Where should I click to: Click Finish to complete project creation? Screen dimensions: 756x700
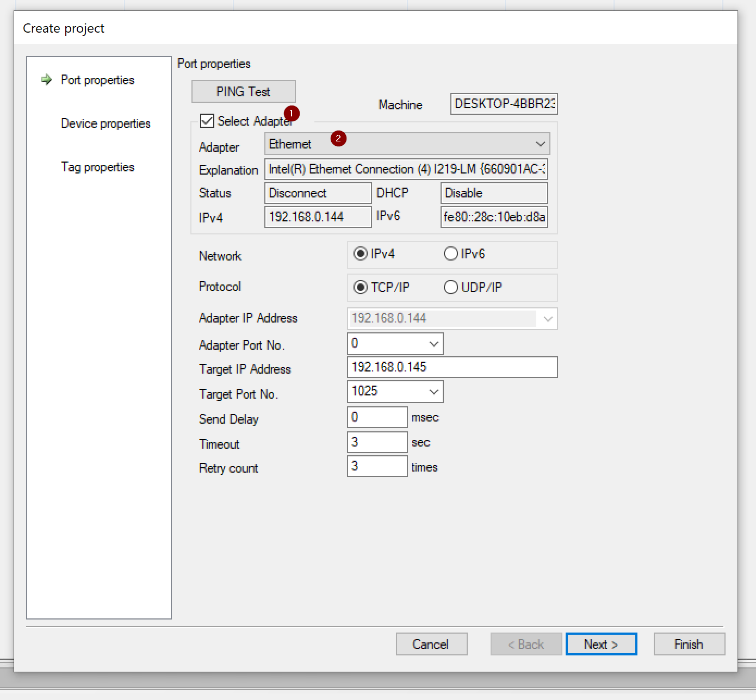point(689,644)
